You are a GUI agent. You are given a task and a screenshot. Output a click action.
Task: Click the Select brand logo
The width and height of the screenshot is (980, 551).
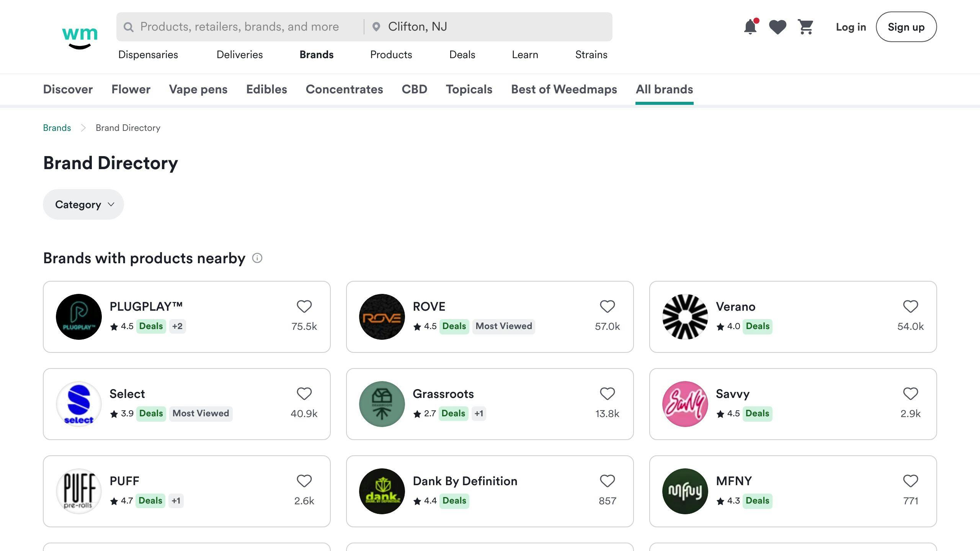[x=79, y=404]
